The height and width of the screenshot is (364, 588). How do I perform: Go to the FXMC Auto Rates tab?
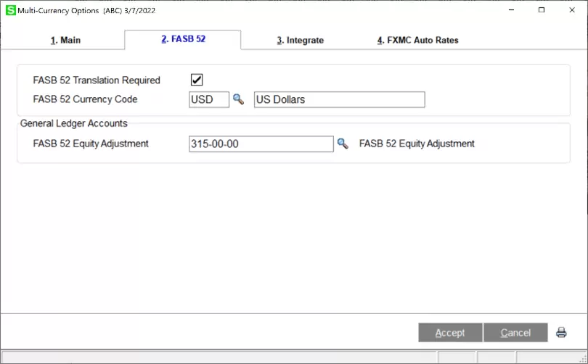[x=417, y=41]
